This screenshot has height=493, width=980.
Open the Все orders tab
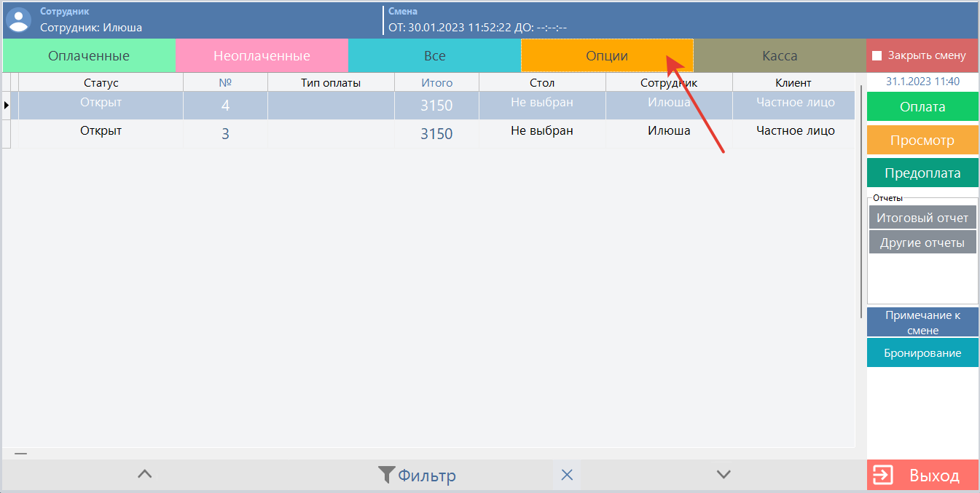[x=434, y=56]
